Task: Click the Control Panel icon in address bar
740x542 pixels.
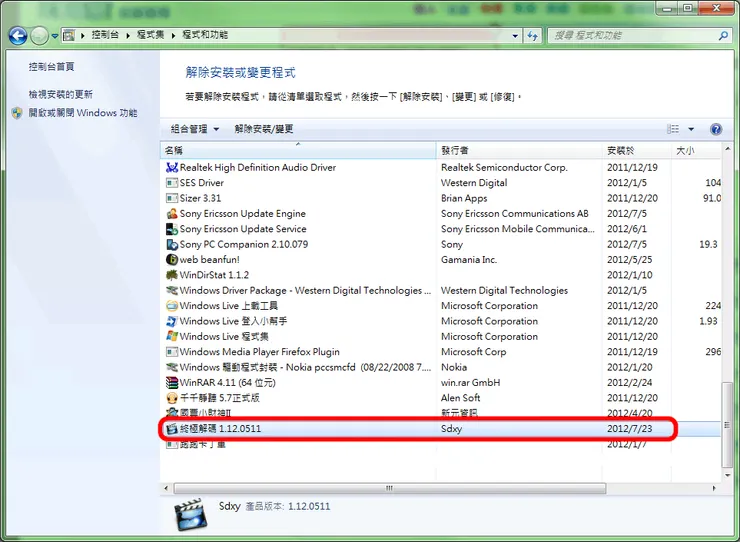Action: click(x=69, y=35)
